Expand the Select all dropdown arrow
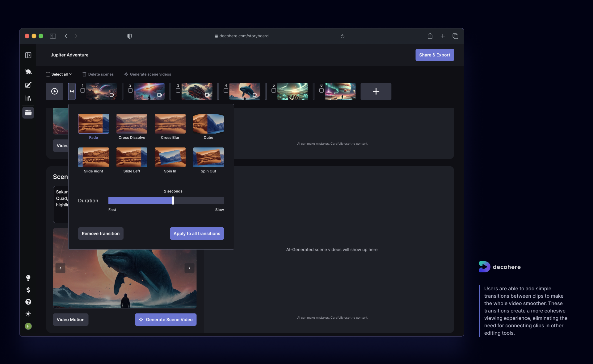The image size is (593, 364). (x=71, y=74)
